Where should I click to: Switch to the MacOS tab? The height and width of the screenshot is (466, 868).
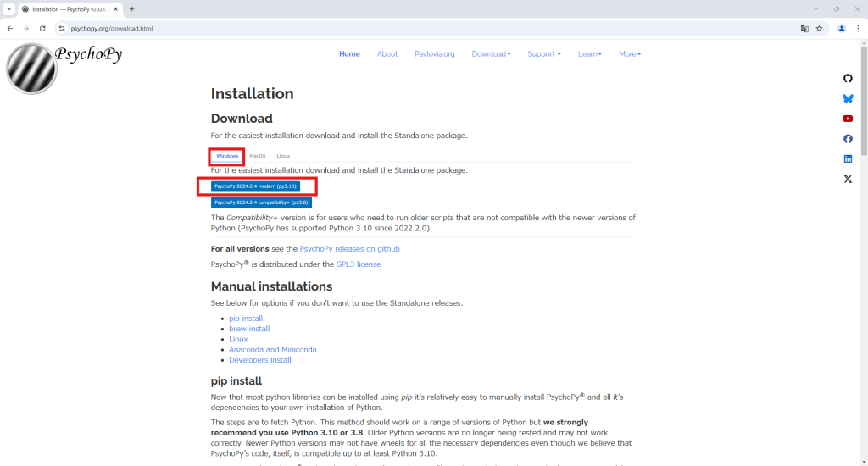point(258,156)
